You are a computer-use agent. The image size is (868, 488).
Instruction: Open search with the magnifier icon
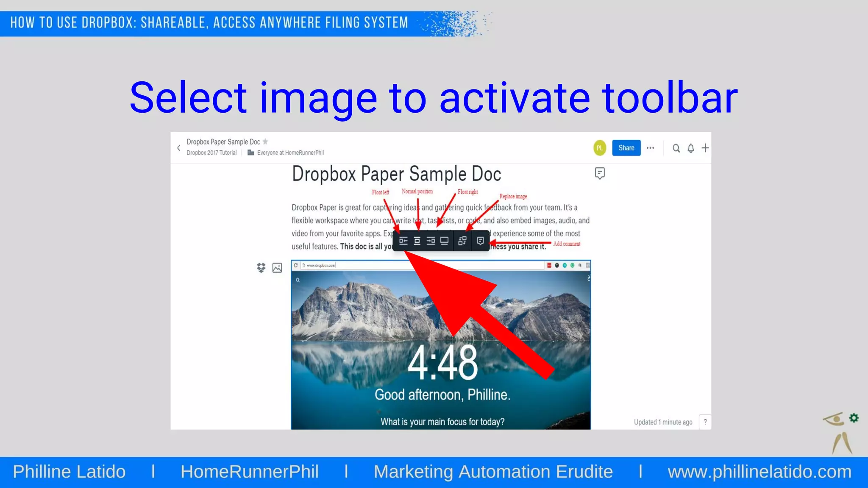click(x=676, y=148)
